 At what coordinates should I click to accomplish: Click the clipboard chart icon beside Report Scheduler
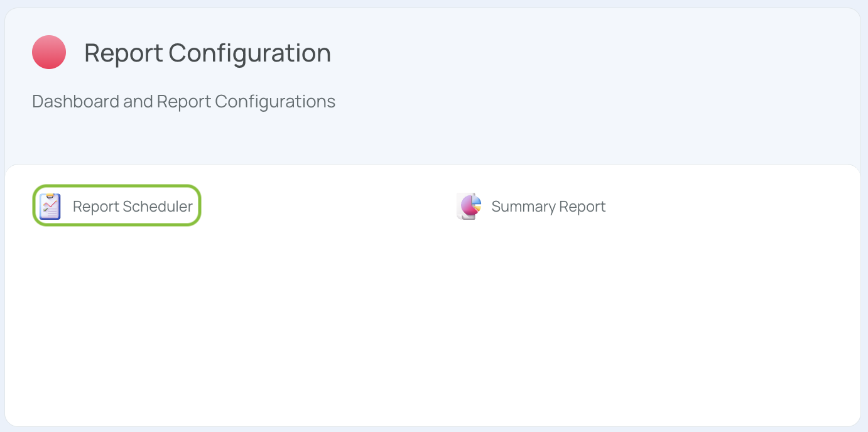(50, 206)
